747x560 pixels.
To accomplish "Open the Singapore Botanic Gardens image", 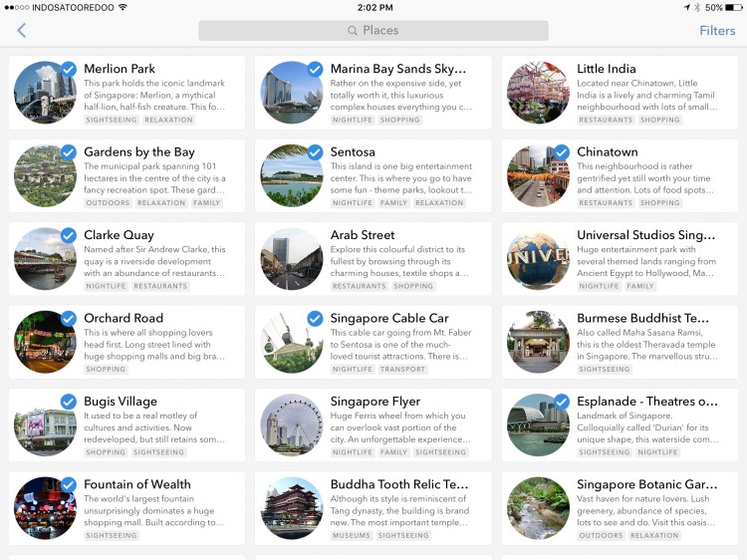I will [538, 507].
